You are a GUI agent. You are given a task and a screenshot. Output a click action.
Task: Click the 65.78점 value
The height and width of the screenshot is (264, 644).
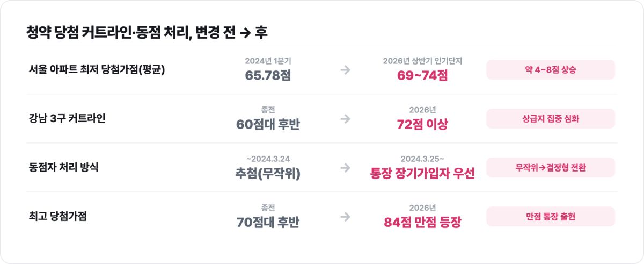point(268,75)
